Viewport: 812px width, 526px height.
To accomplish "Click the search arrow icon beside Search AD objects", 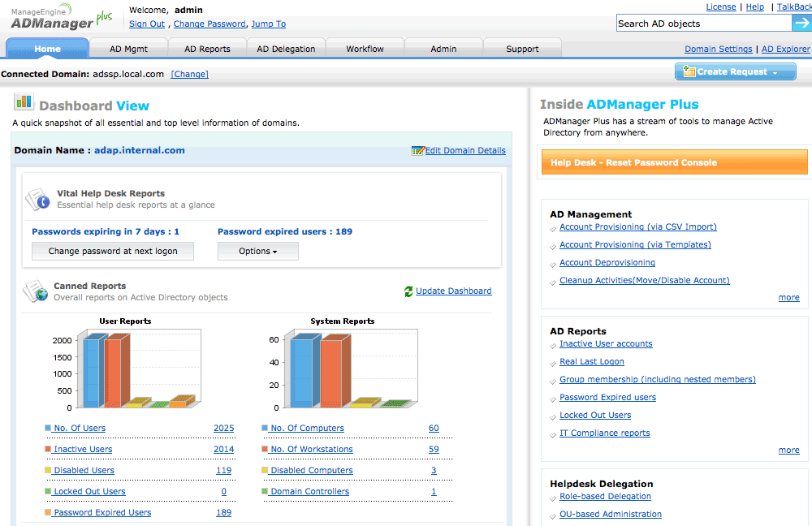I will [801, 23].
